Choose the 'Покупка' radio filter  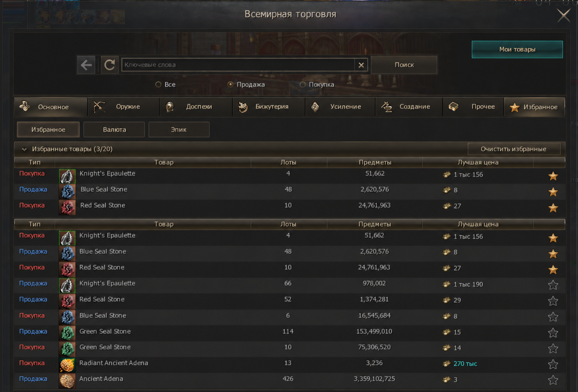point(302,85)
